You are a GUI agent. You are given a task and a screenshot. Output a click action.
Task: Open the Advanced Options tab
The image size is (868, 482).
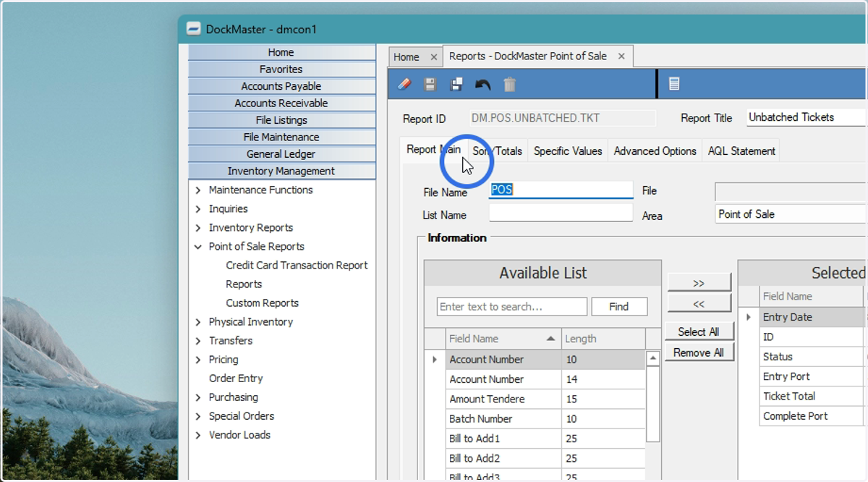tap(655, 151)
